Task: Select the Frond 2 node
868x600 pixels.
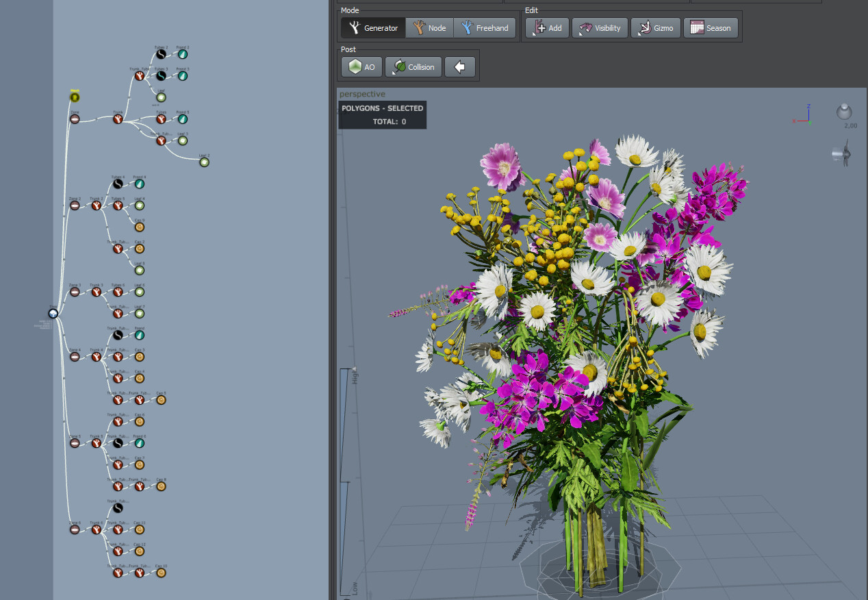Action: point(183,54)
